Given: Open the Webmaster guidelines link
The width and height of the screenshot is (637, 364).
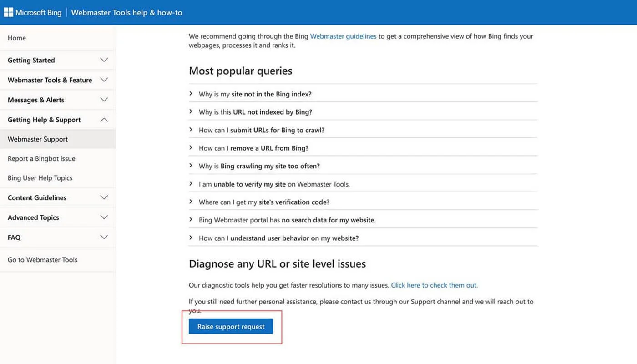Looking at the screenshot, I should pyautogui.click(x=343, y=36).
